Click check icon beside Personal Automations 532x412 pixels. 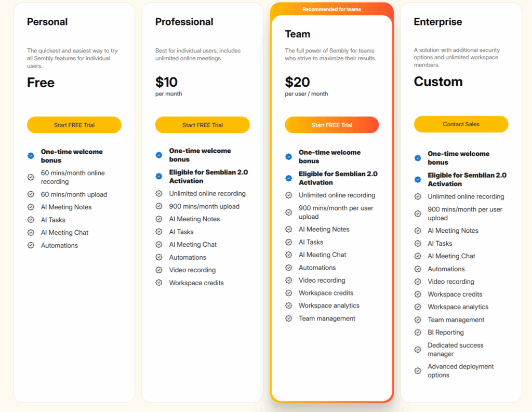point(31,245)
